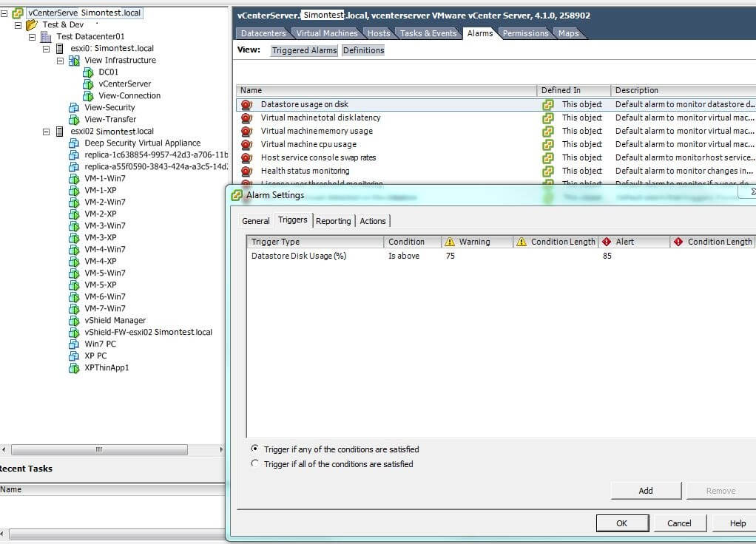The width and height of the screenshot is (756, 544).
Task: Click the alarm icon for Datastore usage on disk
Action: click(x=246, y=104)
